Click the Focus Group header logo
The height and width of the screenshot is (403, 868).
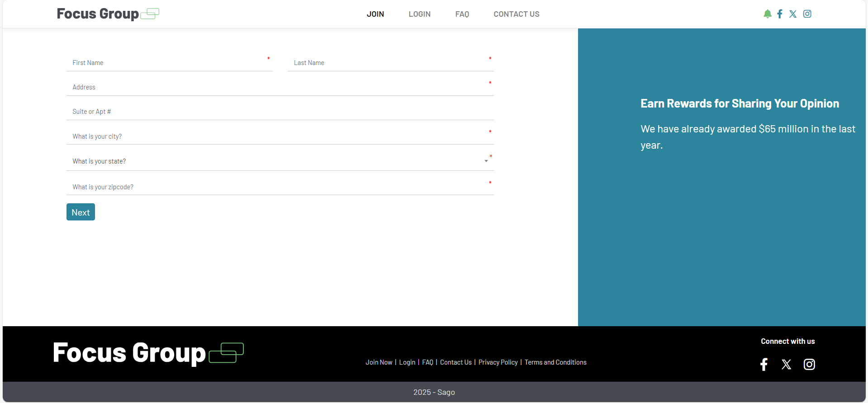(x=108, y=14)
